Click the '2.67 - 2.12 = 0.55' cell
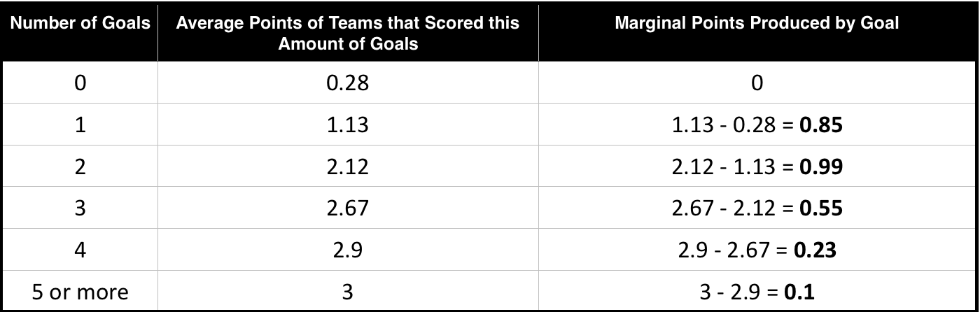980x312 pixels. tap(757, 208)
